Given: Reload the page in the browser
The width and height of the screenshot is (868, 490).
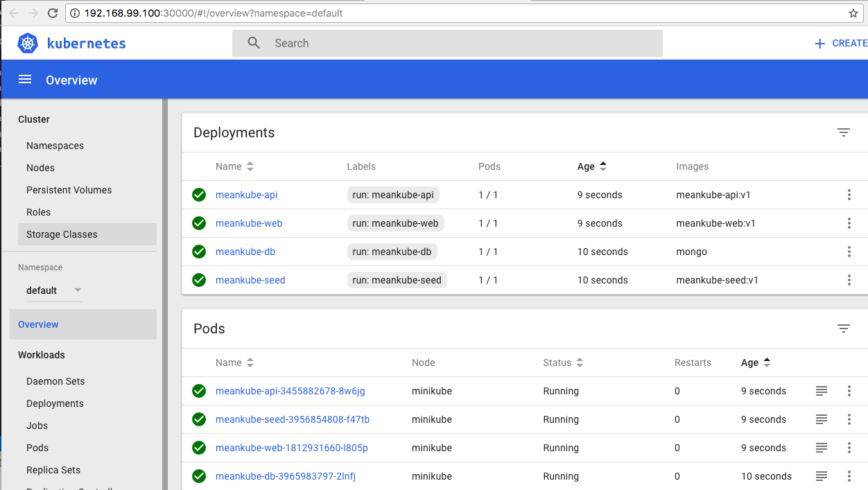Looking at the screenshot, I should click(x=53, y=13).
